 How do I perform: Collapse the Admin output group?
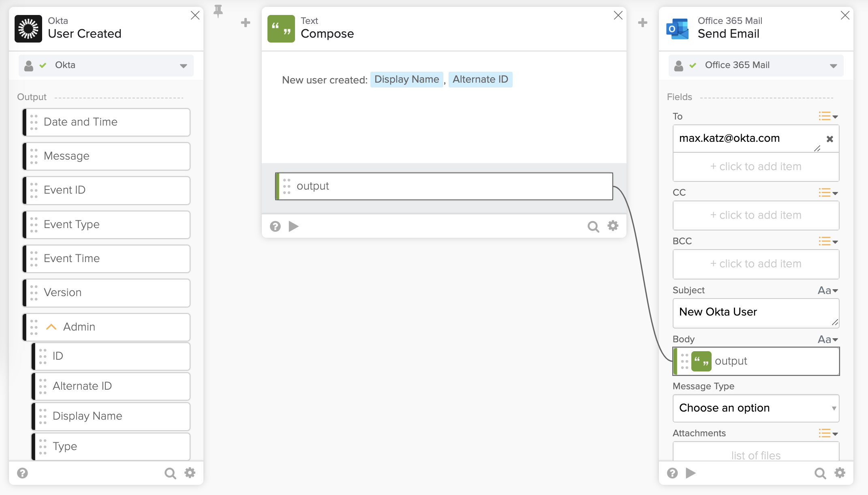51,327
